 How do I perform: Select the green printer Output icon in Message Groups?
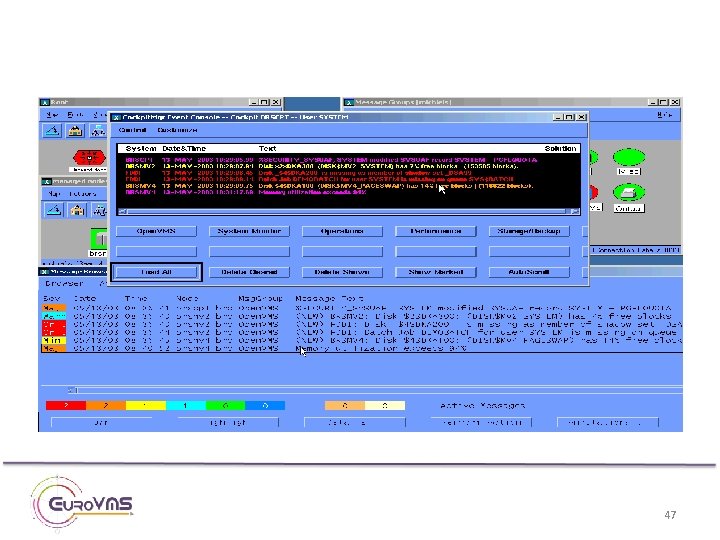pyautogui.click(x=629, y=192)
